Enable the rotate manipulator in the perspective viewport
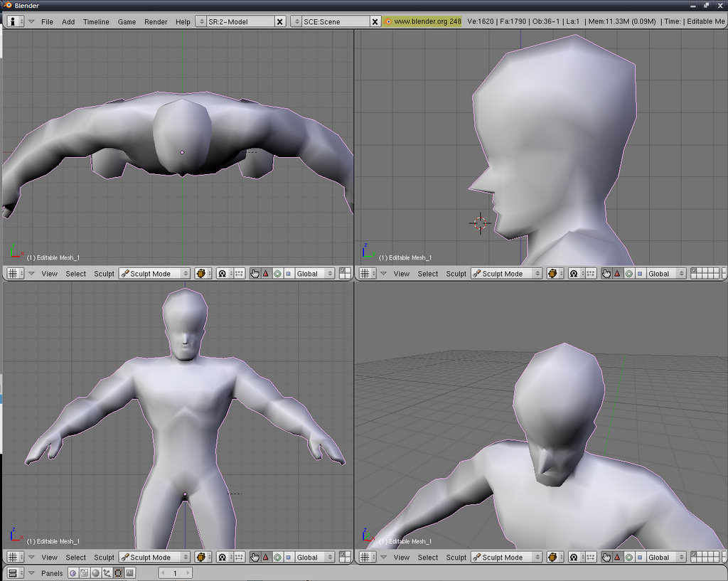The image size is (728, 581). [629, 558]
